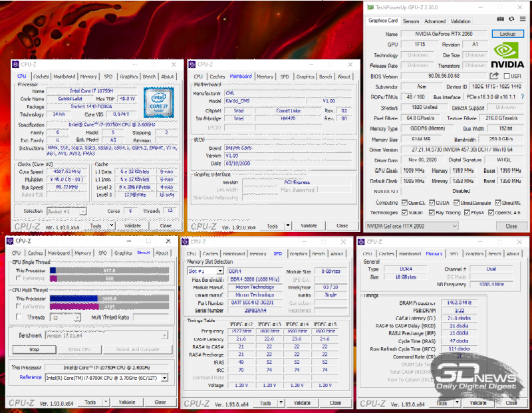
Task: Open the Validation tab in GPU-Z
Action: pyautogui.click(x=460, y=21)
